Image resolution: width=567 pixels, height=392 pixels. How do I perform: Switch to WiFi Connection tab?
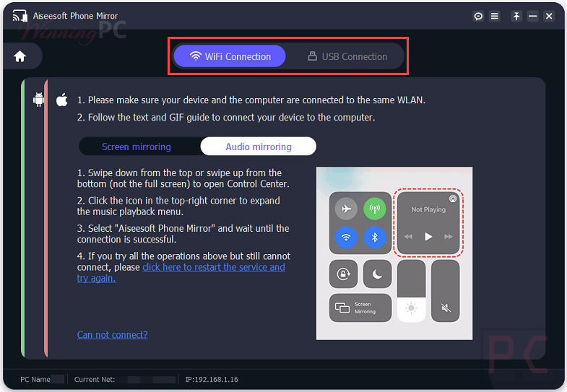point(230,56)
